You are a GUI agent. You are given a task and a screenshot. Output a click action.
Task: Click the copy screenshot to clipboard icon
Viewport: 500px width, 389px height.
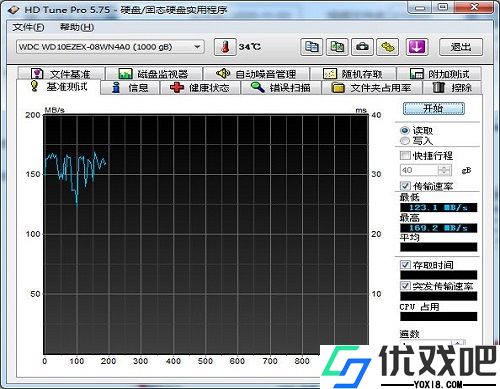point(337,47)
